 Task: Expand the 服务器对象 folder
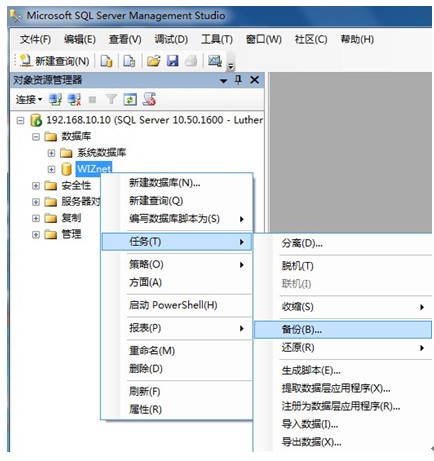point(36,202)
